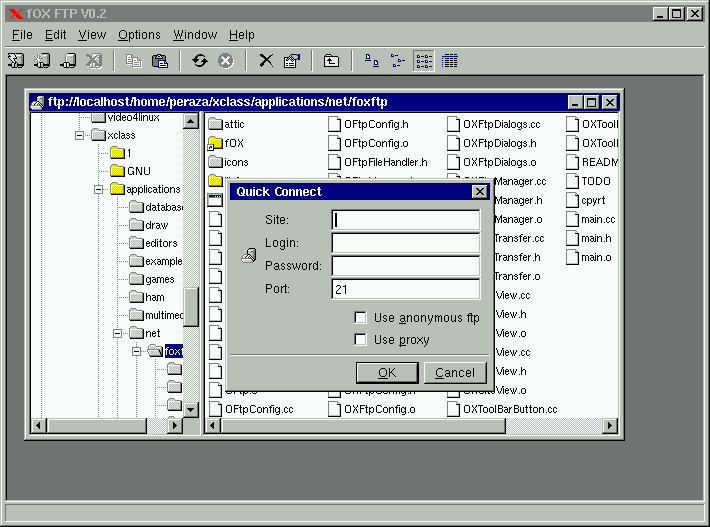Click the quick connect toolbar icon
Image resolution: width=710 pixels, height=527 pixels.
tap(42, 61)
